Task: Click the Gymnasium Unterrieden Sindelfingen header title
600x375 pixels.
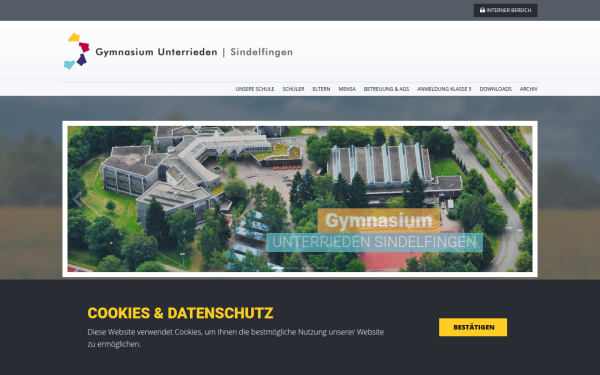Action: pos(194,52)
